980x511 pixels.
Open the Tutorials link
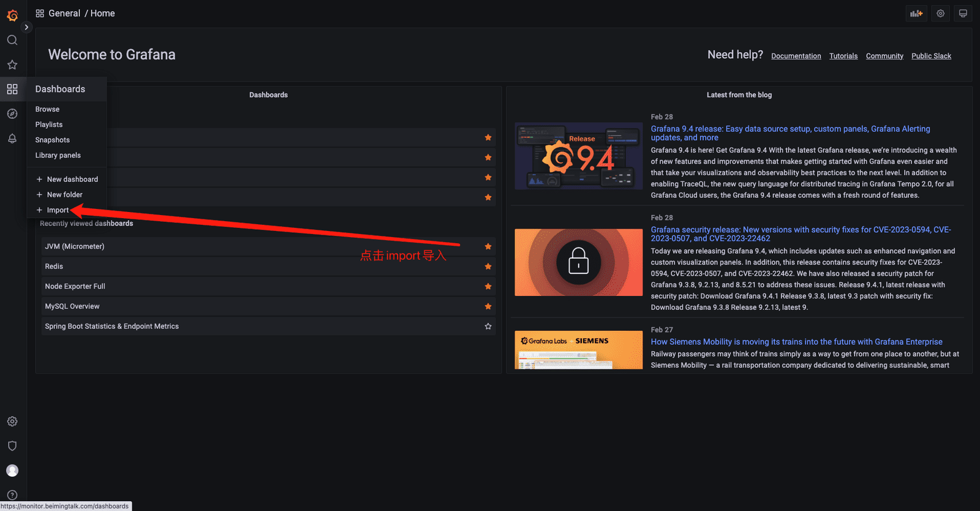(x=843, y=56)
